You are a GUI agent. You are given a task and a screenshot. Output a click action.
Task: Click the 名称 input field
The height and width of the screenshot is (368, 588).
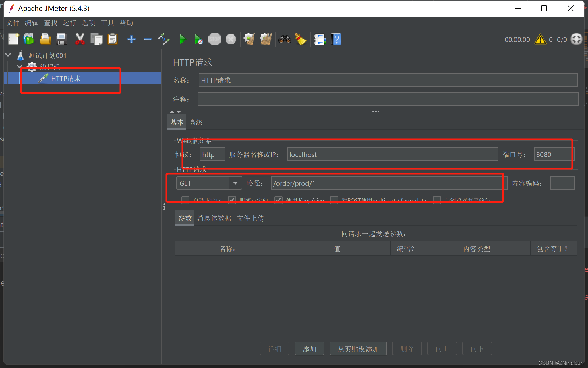tap(388, 80)
